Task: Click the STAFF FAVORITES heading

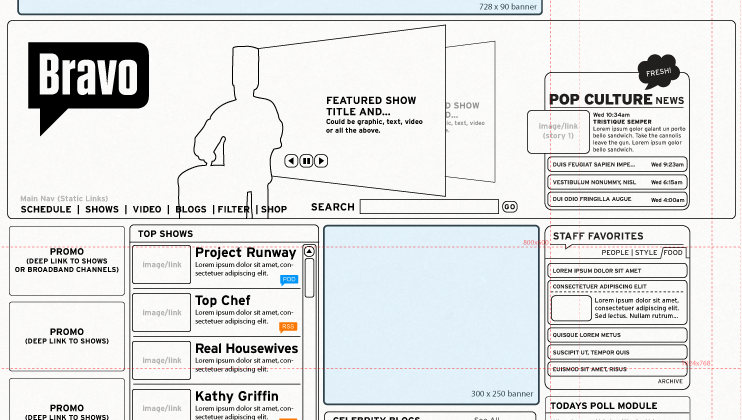Action: tap(598, 236)
